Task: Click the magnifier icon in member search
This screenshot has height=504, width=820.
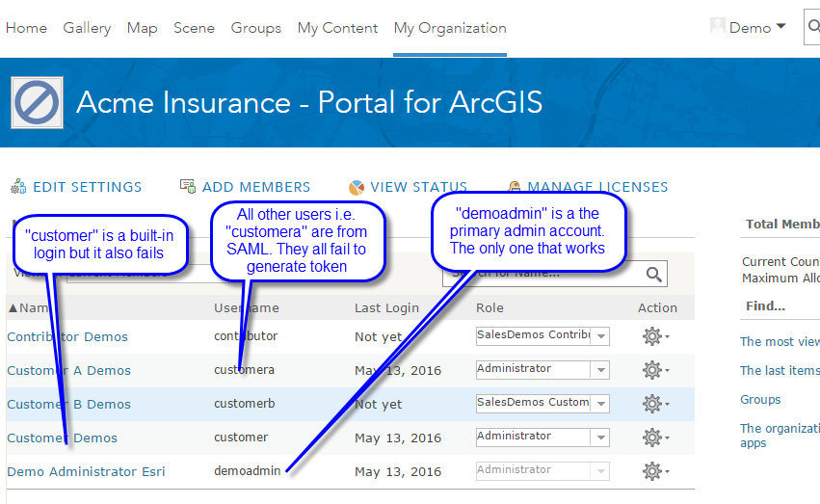Action: click(654, 275)
